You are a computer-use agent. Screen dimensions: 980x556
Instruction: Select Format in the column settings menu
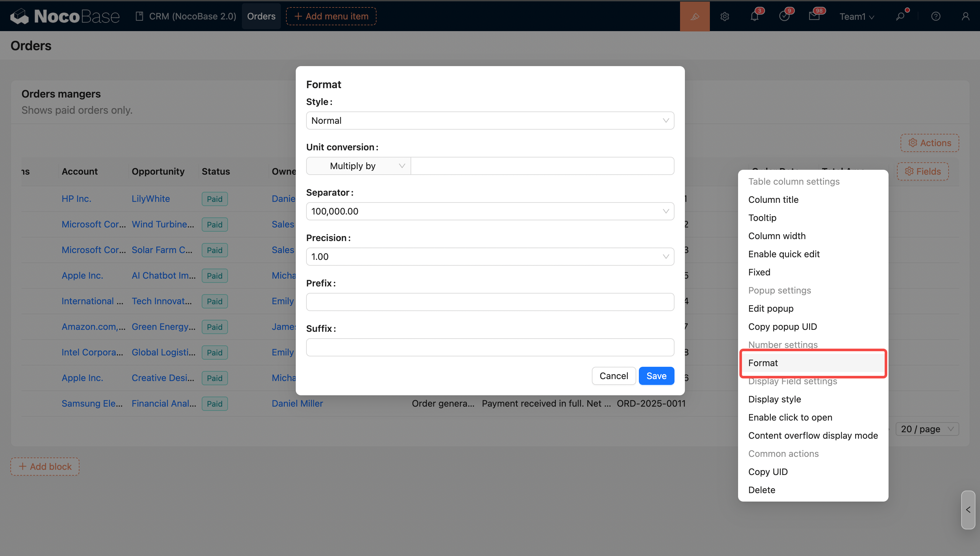(x=763, y=363)
